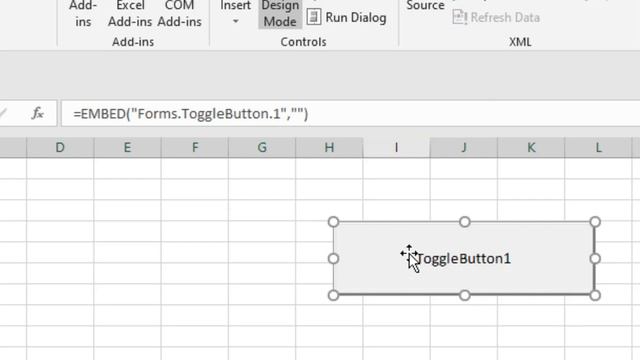
Task: Click the bottom-left resize handle of ToggleButton1
Action: (333, 295)
